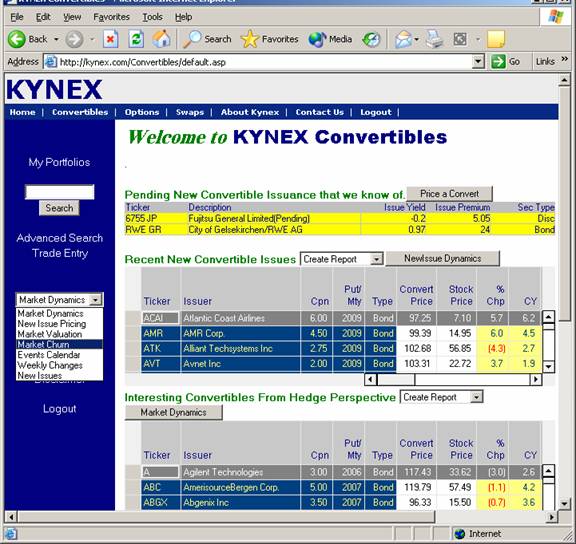Click the Avnet Inc issuer cell

(241, 364)
